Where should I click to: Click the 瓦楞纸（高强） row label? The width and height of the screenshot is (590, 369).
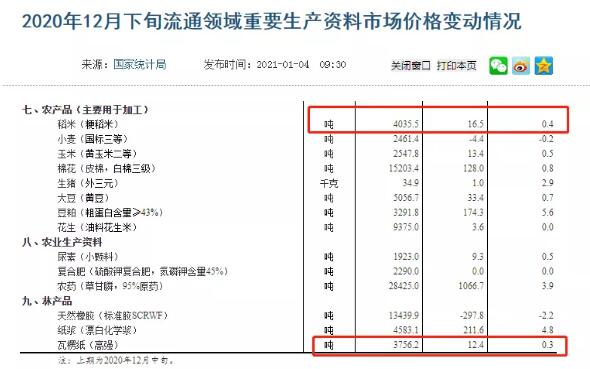[x=88, y=345]
